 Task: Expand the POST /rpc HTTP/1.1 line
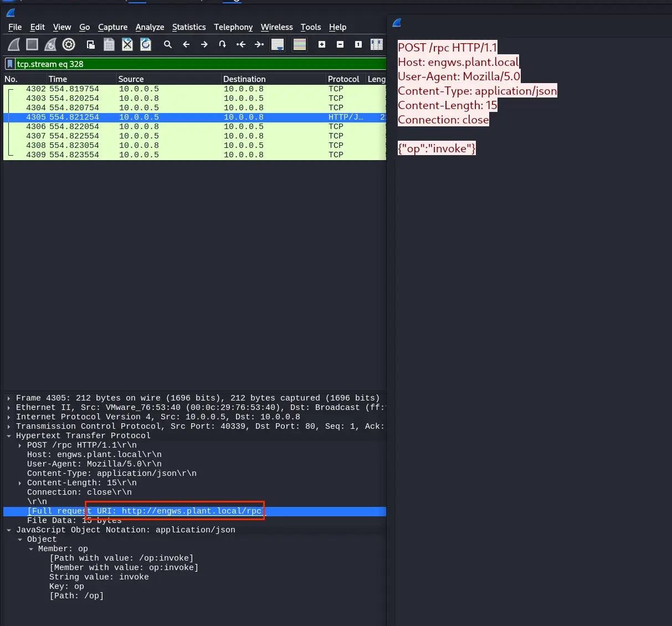click(x=20, y=445)
